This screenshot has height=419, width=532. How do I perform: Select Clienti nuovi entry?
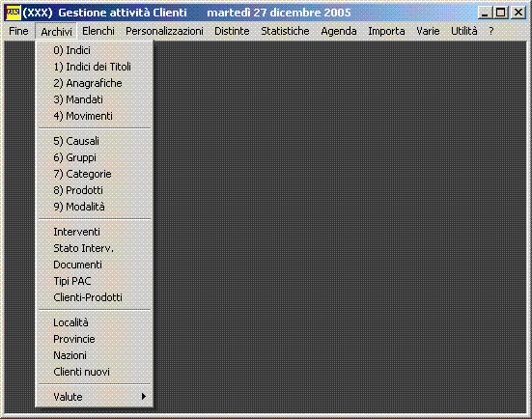(x=95, y=372)
